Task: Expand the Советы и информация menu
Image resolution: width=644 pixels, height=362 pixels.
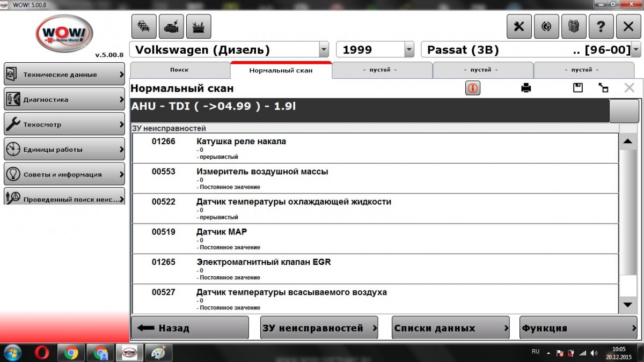Action: [x=64, y=174]
